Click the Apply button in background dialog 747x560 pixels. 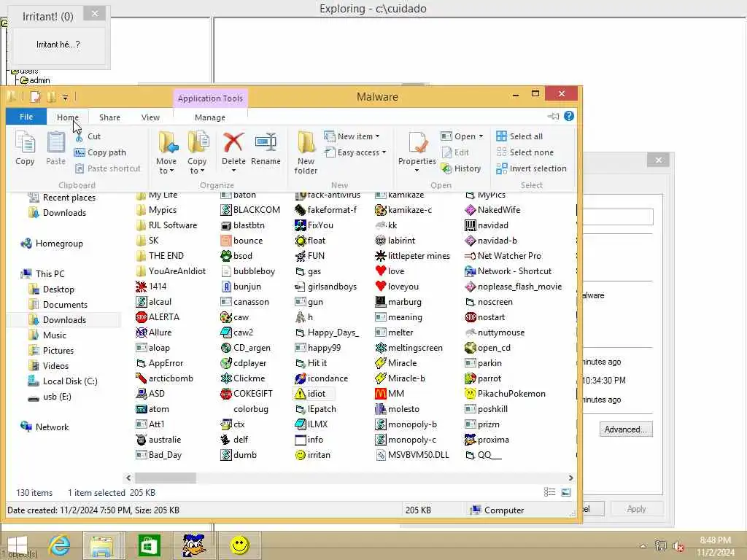pyautogui.click(x=636, y=509)
